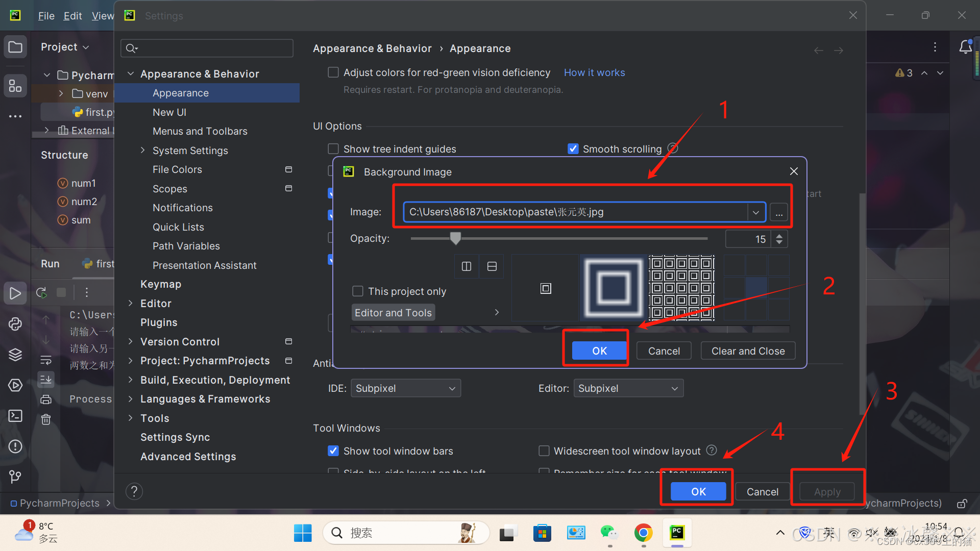The width and height of the screenshot is (980, 551).
Task: Click the help question mark button
Action: coord(134,491)
